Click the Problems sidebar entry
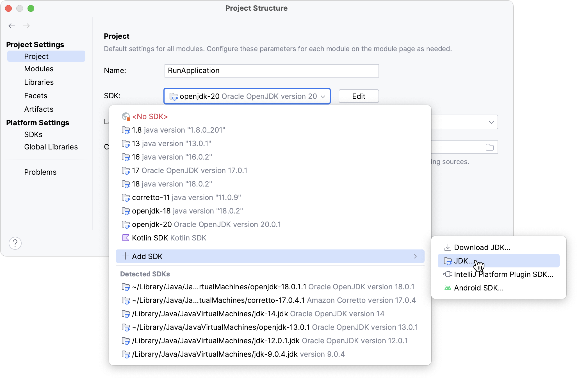 [x=40, y=172]
